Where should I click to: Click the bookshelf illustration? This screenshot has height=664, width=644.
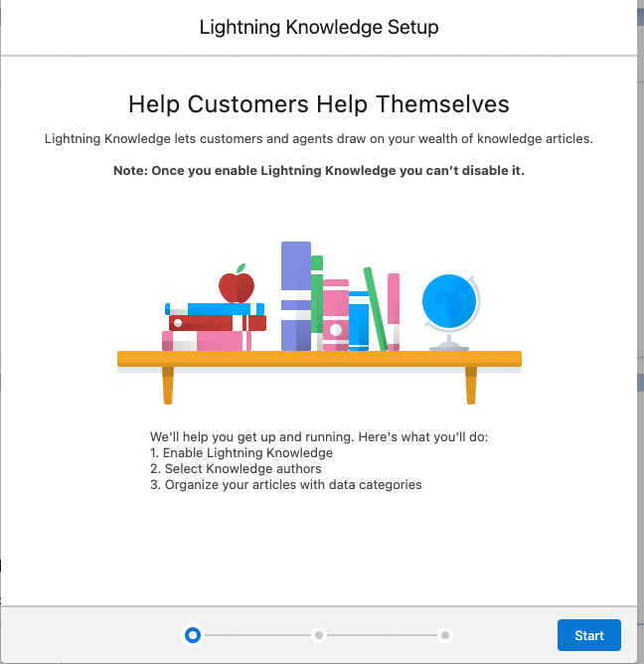[x=319, y=323]
